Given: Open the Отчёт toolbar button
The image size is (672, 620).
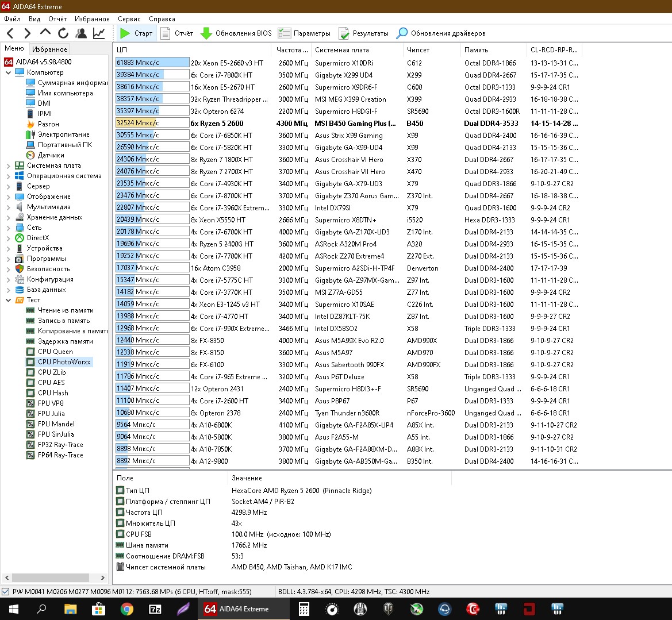Looking at the screenshot, I should (x=177, y=33).
